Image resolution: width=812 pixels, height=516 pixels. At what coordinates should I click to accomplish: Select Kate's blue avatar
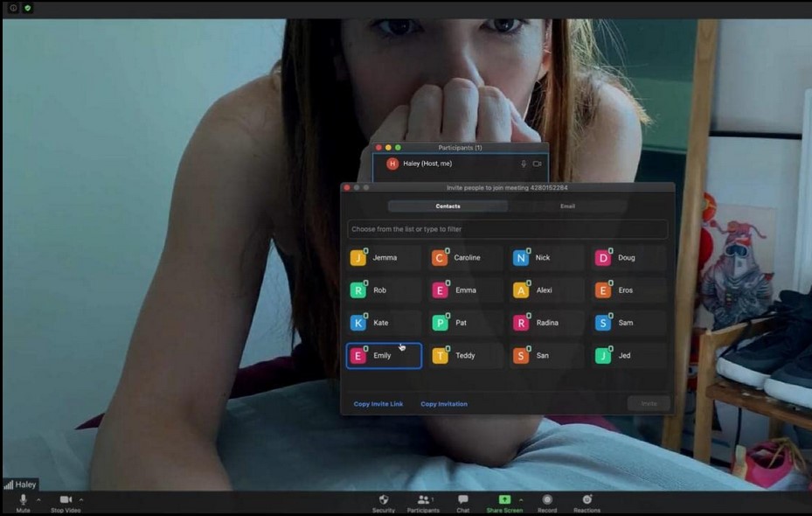[x=357, y=323]
